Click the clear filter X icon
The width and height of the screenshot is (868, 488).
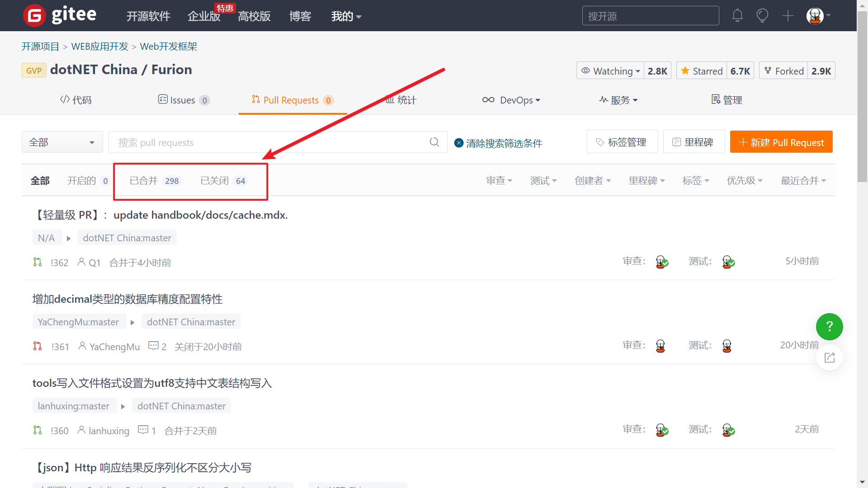(x=458, y=143)
